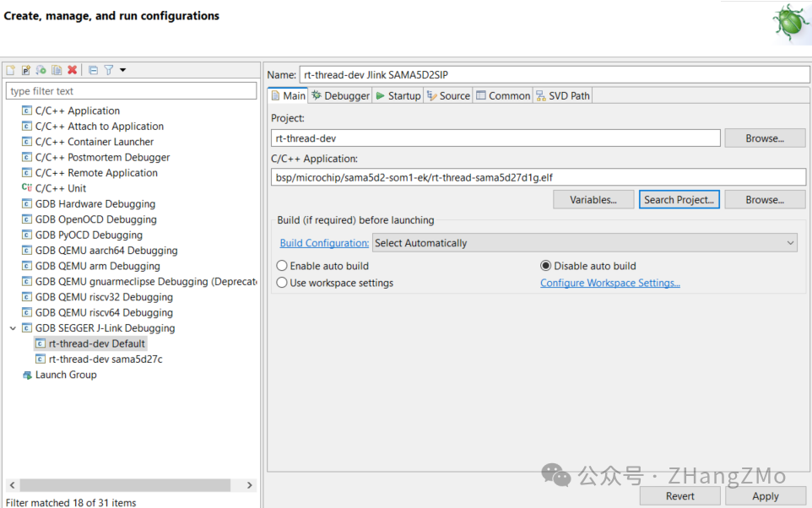Click the type filter text field

coord(131,91)
